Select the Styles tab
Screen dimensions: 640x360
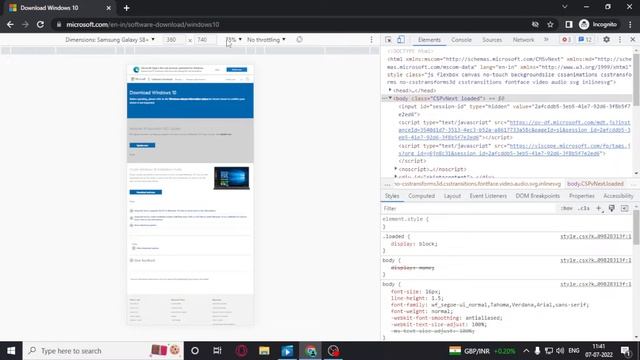392,196
